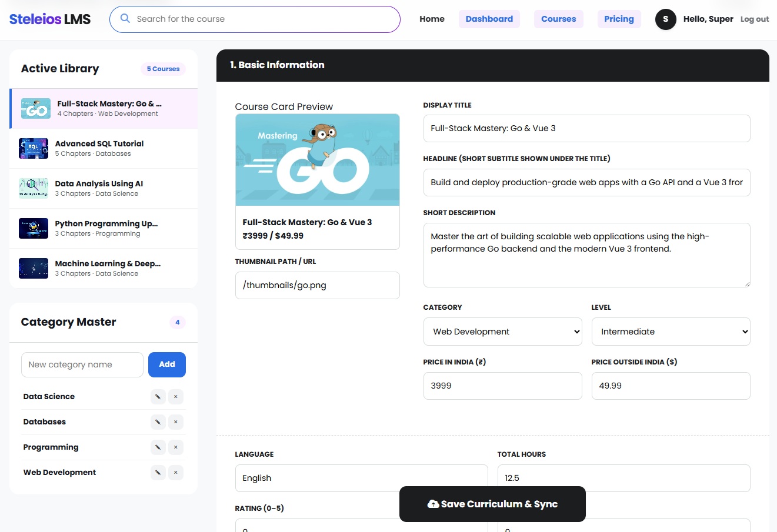The height and width of the screenshot is (532, 777).
Task: Click the Price in India field
Action: click(x=502, y=386)
